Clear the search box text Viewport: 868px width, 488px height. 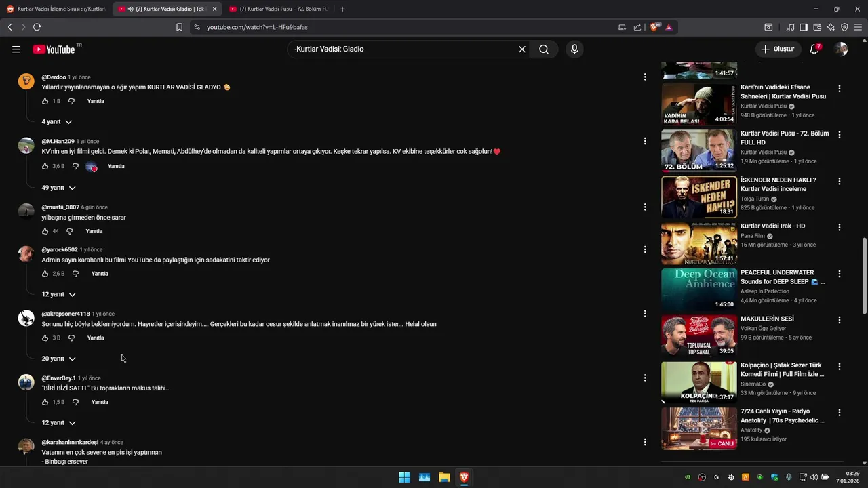click(522, 49)
